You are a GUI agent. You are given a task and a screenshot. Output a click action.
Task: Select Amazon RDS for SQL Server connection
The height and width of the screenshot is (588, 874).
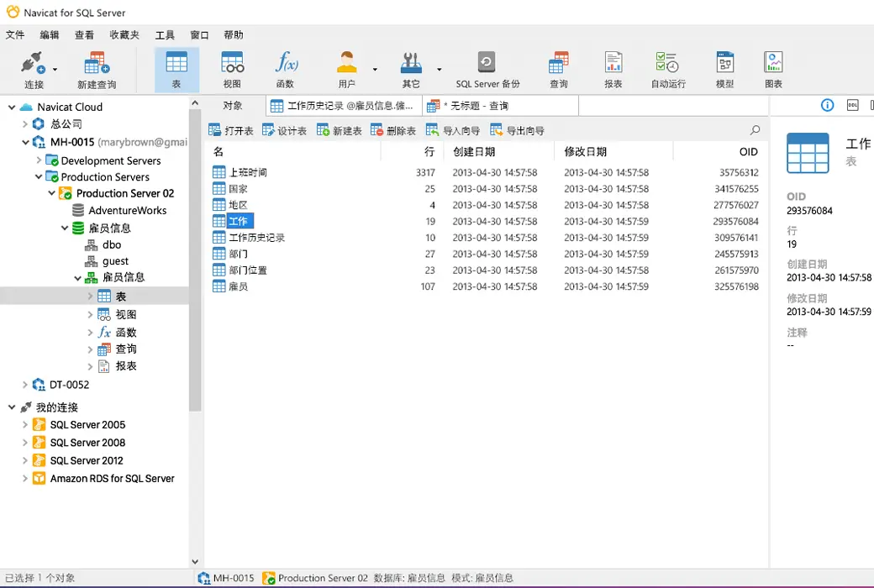pos(112,478)
